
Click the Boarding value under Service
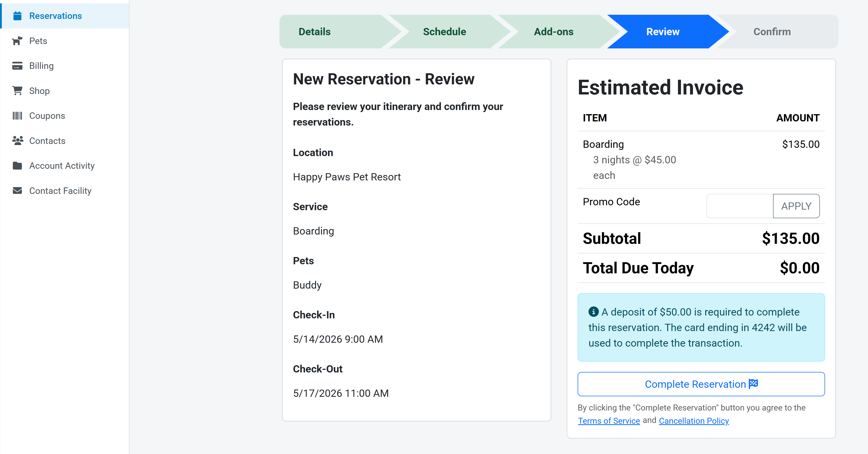(313, 231)
